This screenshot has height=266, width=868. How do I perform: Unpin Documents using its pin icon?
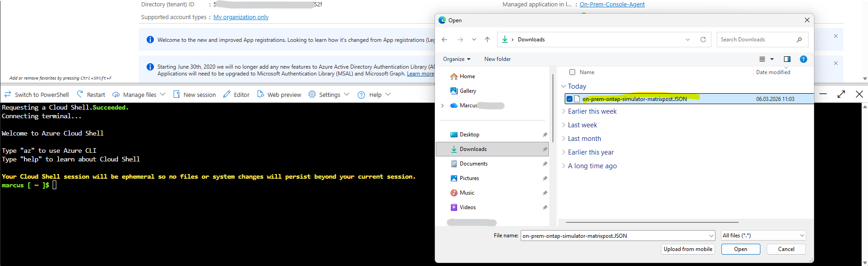[x=545, y=164]
